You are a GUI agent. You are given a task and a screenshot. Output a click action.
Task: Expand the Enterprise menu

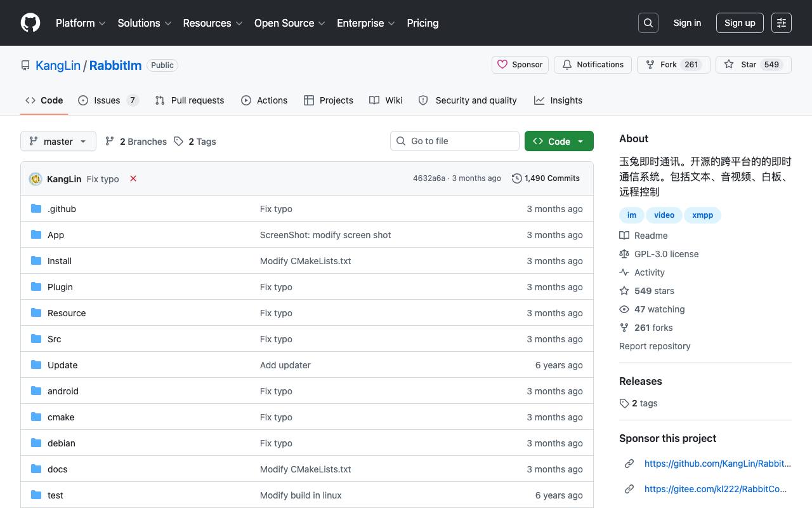pyautogui.click(x=366, y=23)
